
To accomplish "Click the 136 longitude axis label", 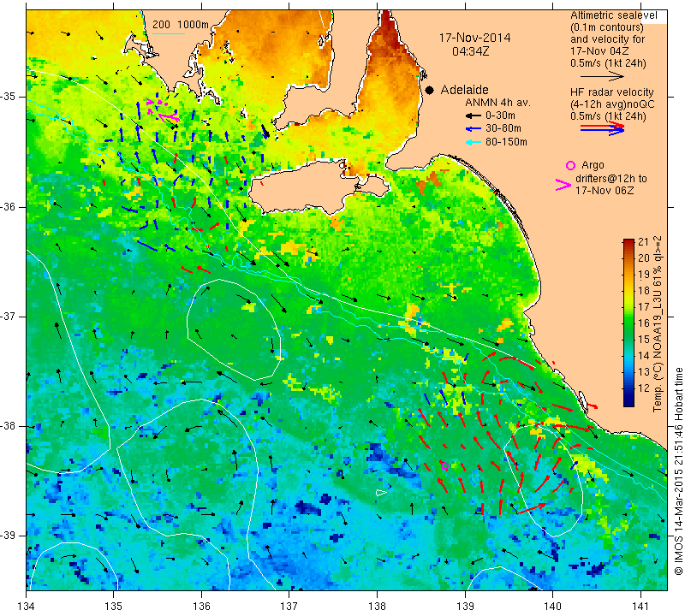I will tap(201, 606).
